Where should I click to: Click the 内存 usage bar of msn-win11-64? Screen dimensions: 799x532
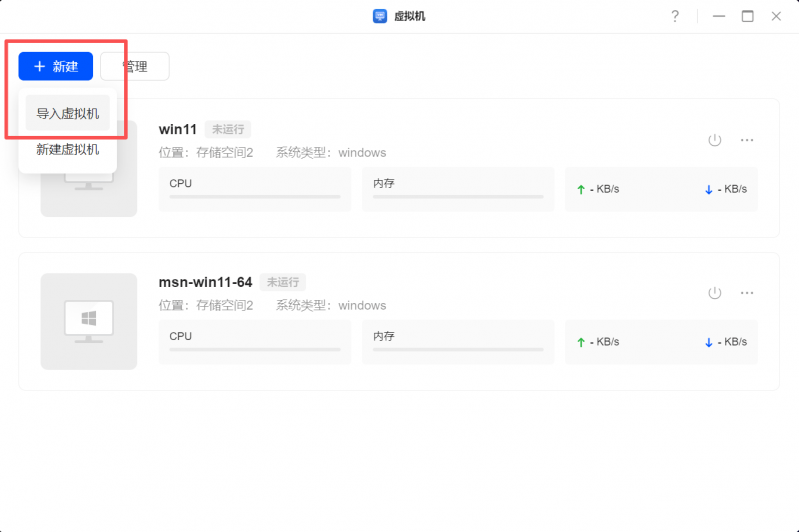pos(458,350)
